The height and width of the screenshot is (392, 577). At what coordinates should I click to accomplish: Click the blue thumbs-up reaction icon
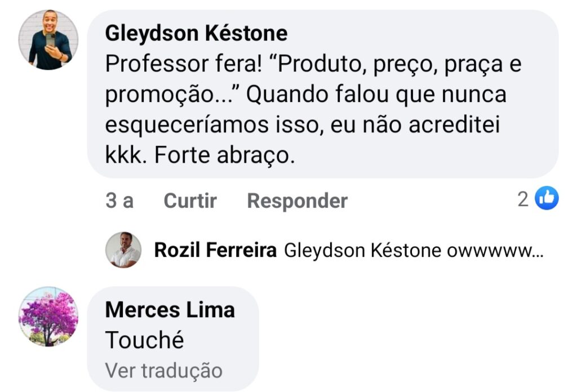(546, 198)
